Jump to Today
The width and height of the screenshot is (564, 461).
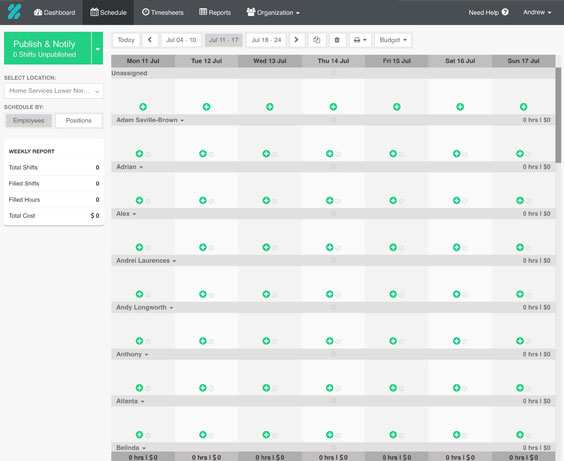[126, 40]
